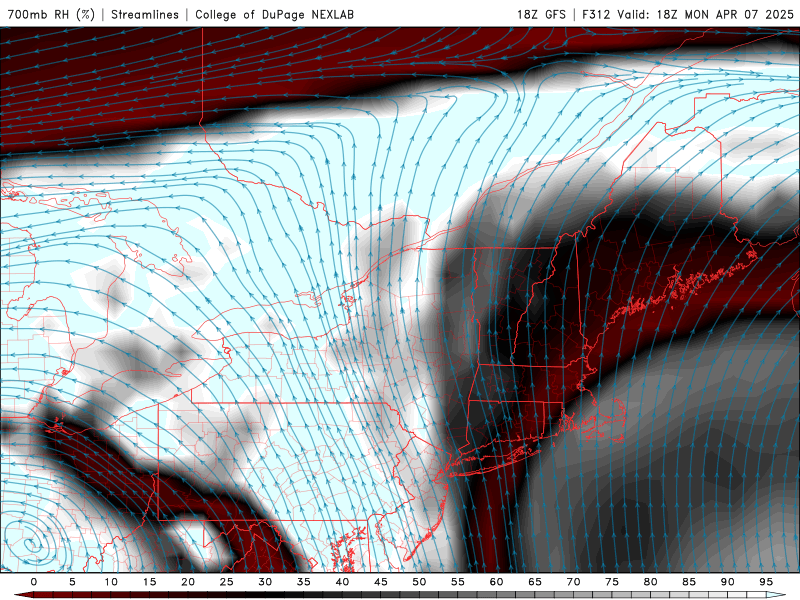Click the '15' value on the color scale
The image size is (800, 600).
click(x=149, y=582)
